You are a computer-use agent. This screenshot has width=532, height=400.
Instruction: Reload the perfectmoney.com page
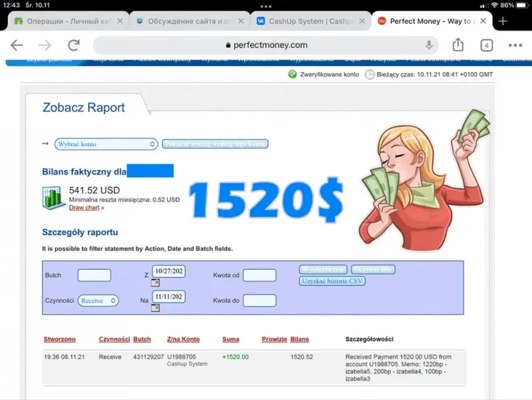tap(74, 45)
